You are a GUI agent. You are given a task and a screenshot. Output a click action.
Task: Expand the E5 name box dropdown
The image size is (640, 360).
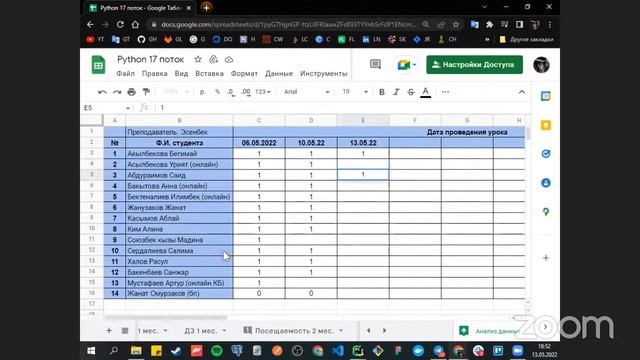[x=128, y=108]
